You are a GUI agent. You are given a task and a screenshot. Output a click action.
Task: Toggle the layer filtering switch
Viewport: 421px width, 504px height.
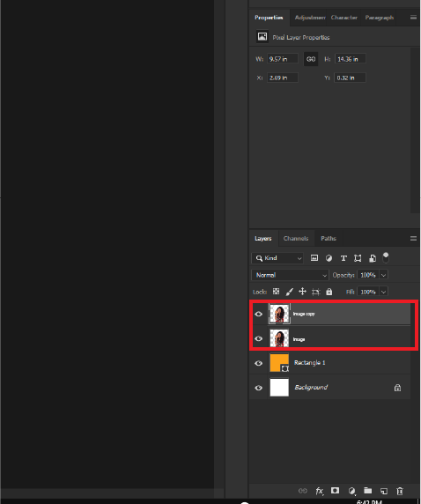(x=386, y=257)
